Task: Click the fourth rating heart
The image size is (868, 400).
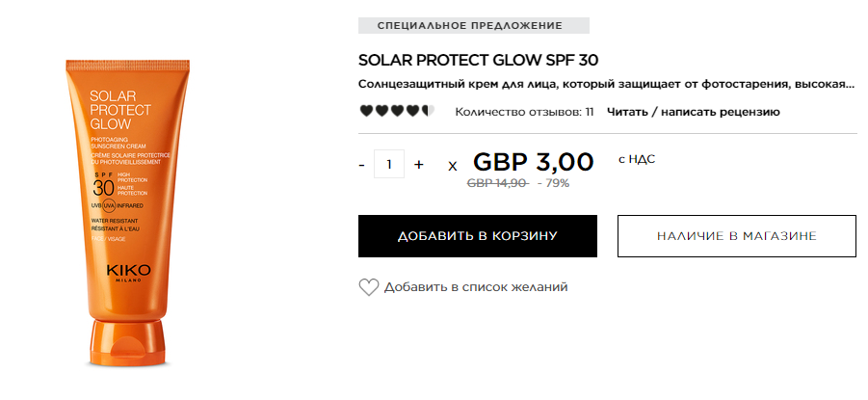Action: (x=412, y=112)
